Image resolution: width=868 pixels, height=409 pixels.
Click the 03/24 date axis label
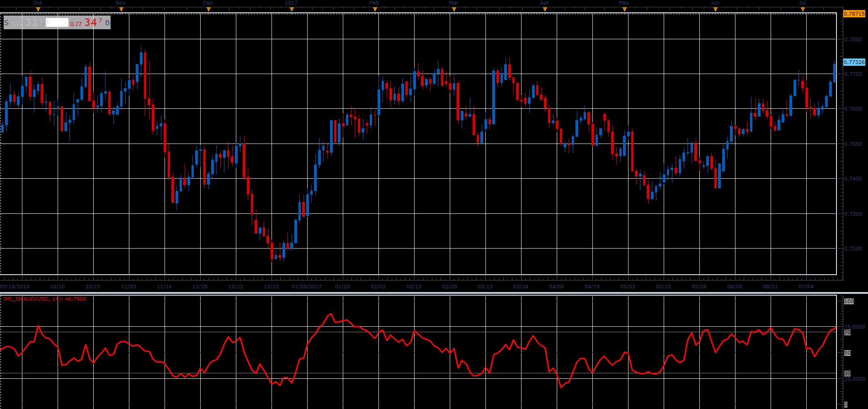click(521, 287)
